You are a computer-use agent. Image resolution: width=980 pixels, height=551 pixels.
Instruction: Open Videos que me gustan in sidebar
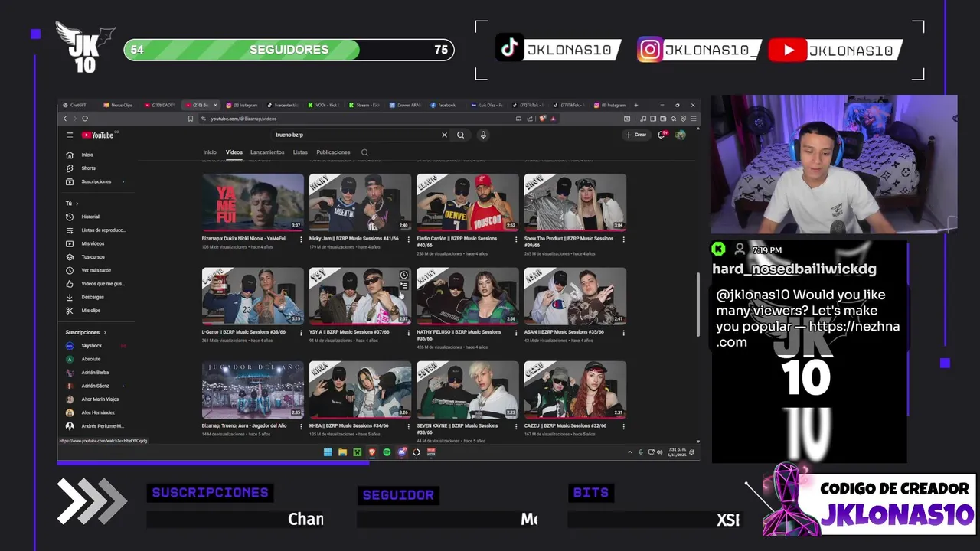coord(96,283)
